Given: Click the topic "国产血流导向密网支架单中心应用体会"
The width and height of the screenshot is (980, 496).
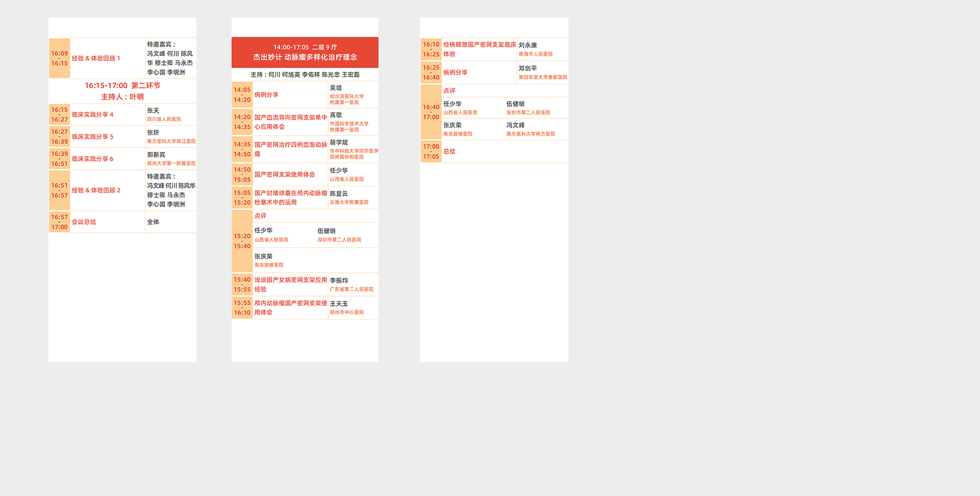Looking at the screenshot, I should tap(290, 122).
